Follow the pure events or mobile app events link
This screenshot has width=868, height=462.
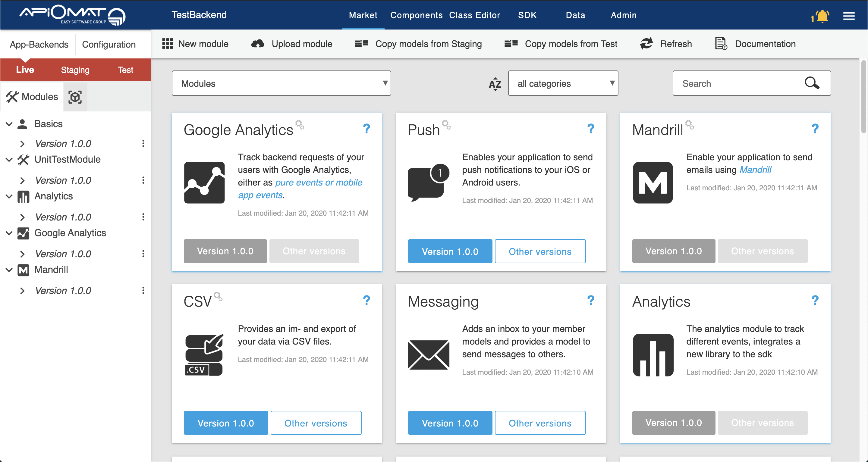(x=300, y=189)
